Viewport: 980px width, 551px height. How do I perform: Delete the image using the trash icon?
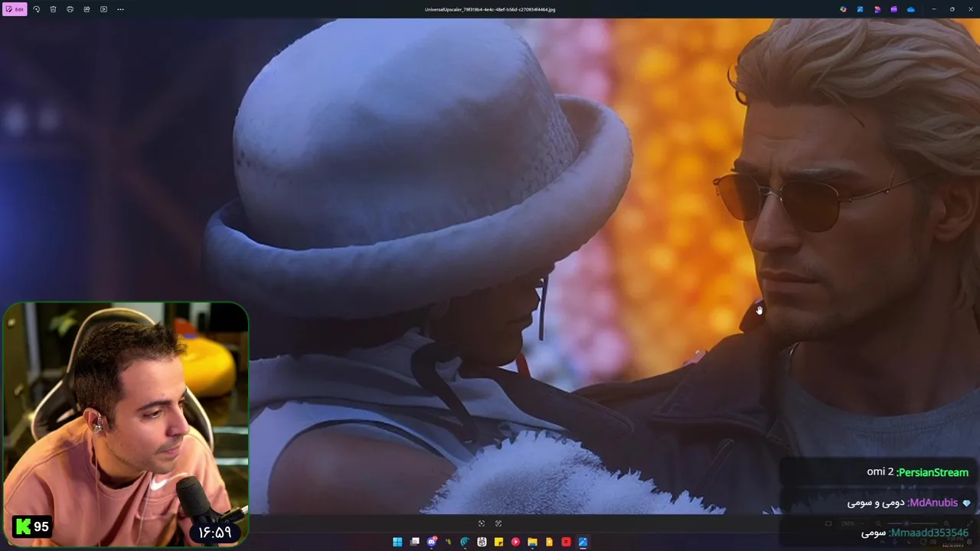point(53,9)
